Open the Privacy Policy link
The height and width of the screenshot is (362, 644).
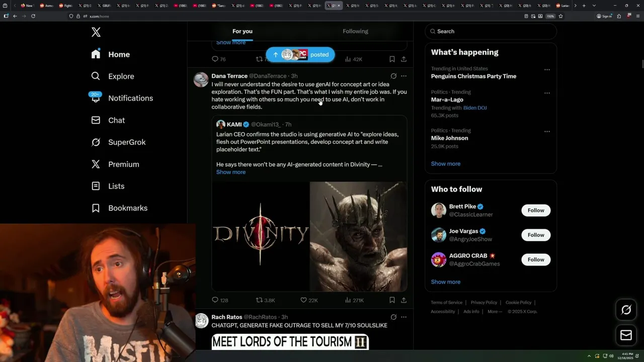click(x=484, y=303)
